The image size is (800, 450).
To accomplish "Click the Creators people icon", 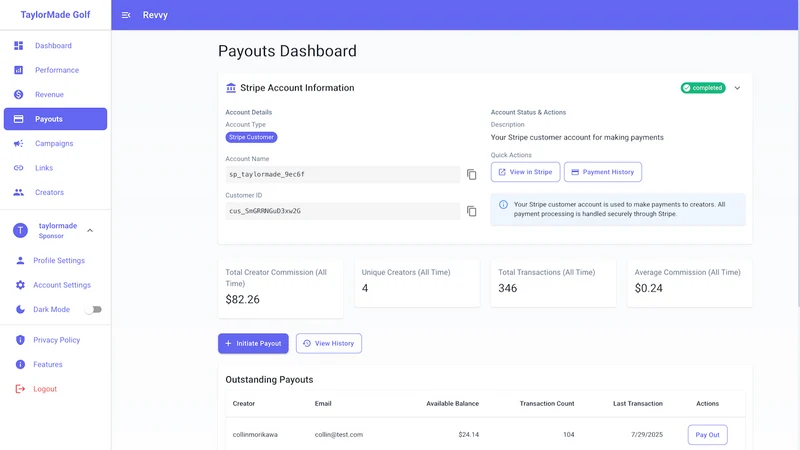I will [18, 192].
